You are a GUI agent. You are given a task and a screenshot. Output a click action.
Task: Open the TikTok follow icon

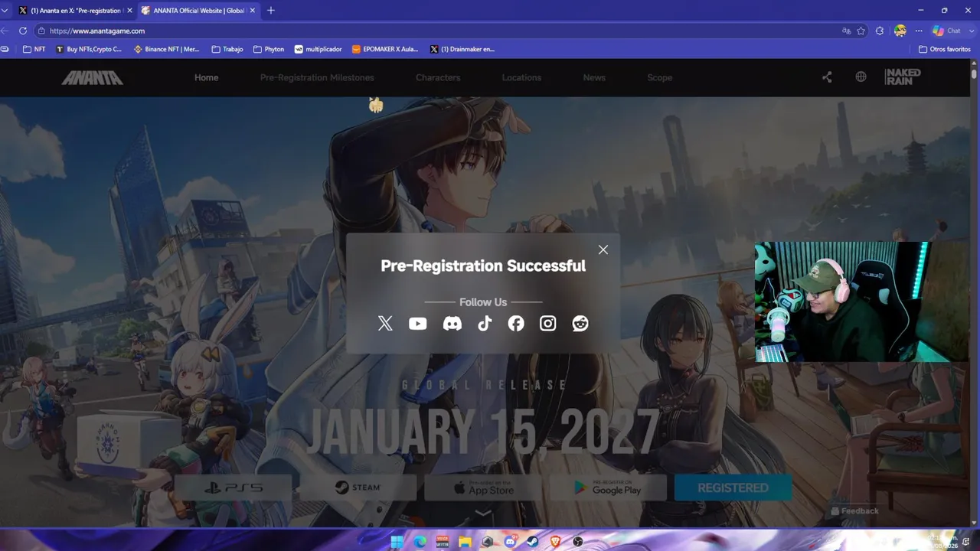click(485, 324)
